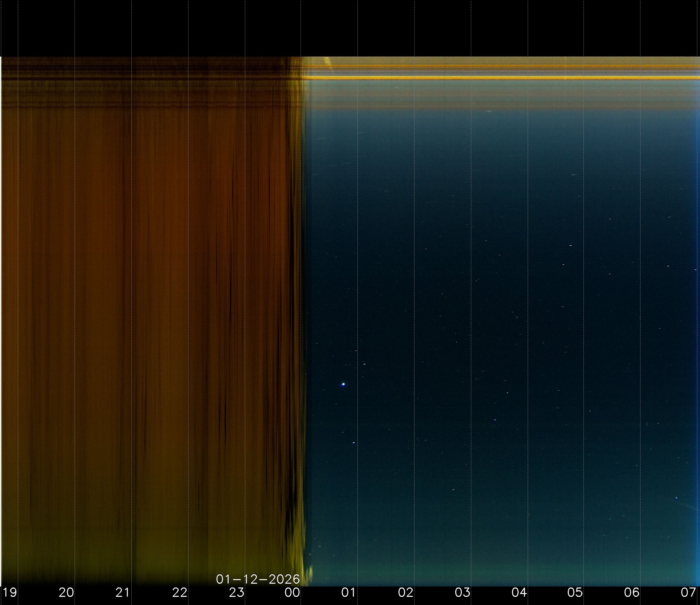The width and height of the screenshot is (700, 605).
Task: Click the 01-12-2026 date label
Action: 258,579
